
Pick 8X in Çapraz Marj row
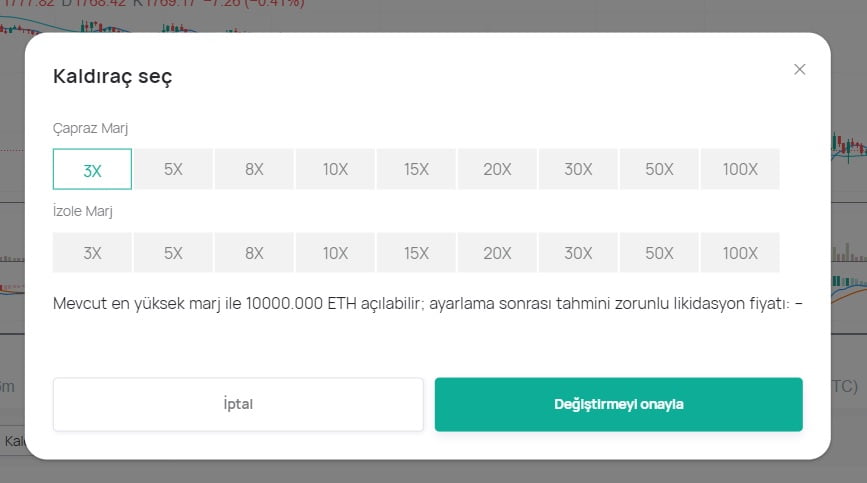254,170
